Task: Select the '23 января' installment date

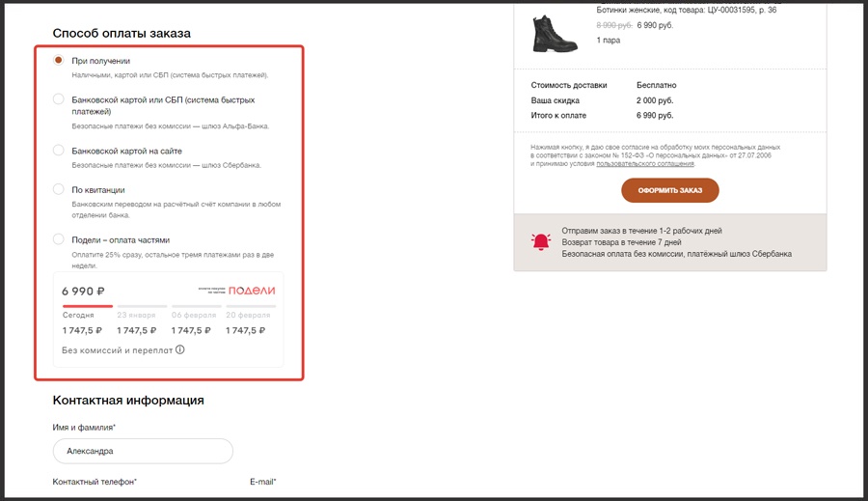Action: click(135, 316)
